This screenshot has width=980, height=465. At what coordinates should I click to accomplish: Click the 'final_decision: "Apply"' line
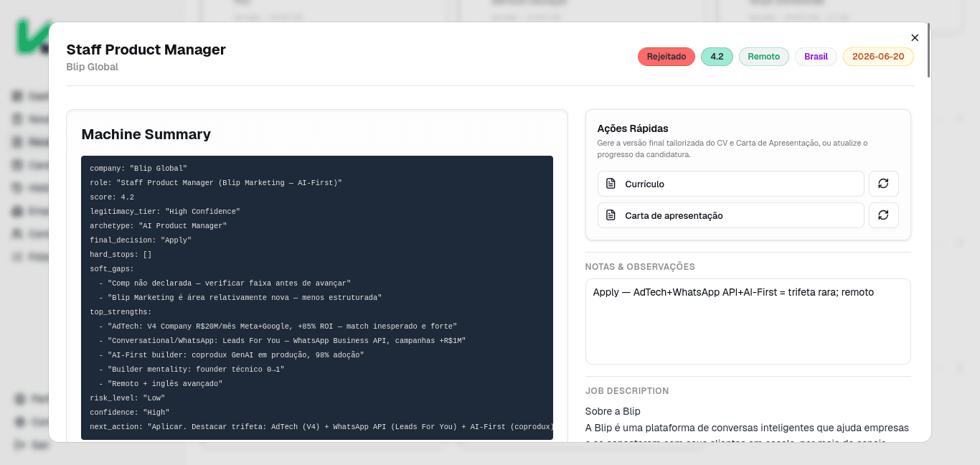141,240
